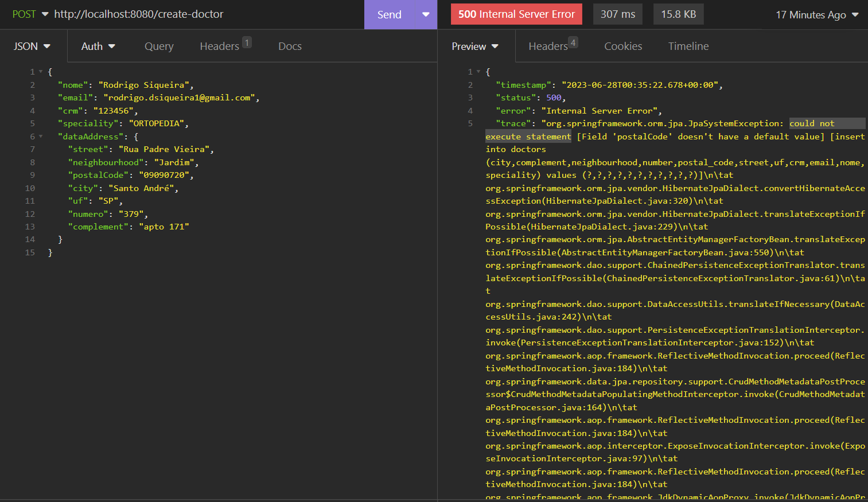This screenshot has height=502, width=868.
Task: Click the 307 ms response time
Action: pyautogui.click(x=618, y=14)
